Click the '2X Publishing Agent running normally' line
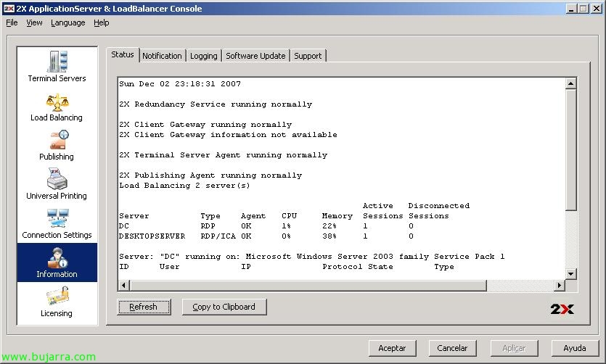Viewport: 606px width, 364px height. click(x=210, y=175)
